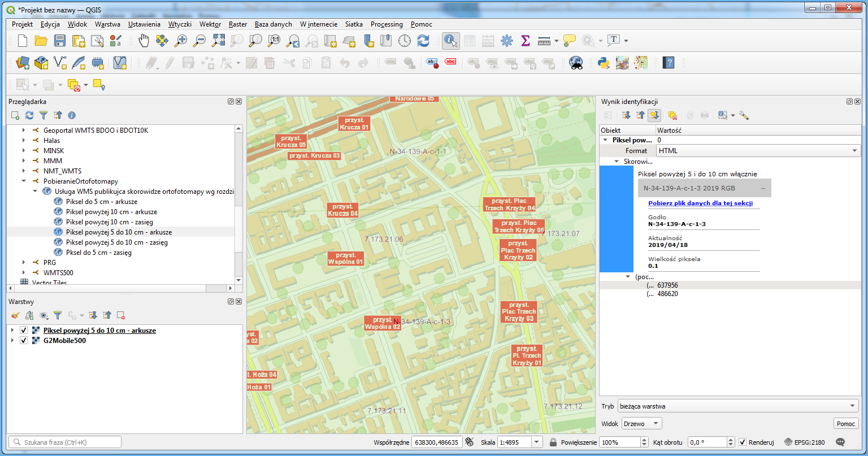Select Piksel powyżej 10 cm - zasięg item
This screenshot has height=456, width=868.
click(x=109, y=222)
